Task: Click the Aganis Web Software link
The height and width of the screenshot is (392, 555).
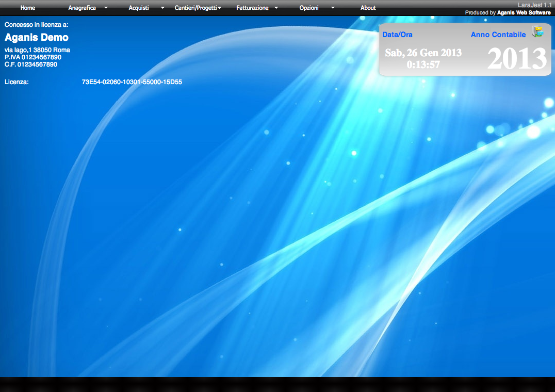Action: click(x=524, y=13)
